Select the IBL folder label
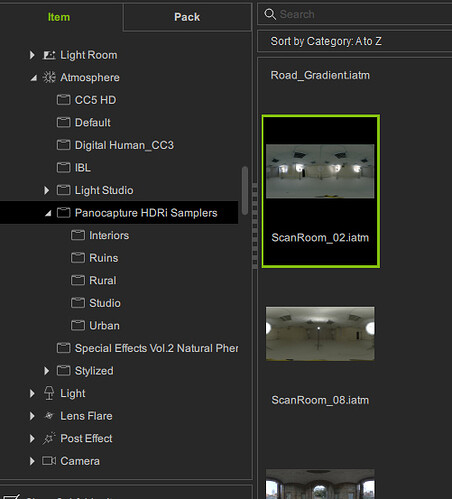This screenshot has width=452, height=499. point(83,168)
